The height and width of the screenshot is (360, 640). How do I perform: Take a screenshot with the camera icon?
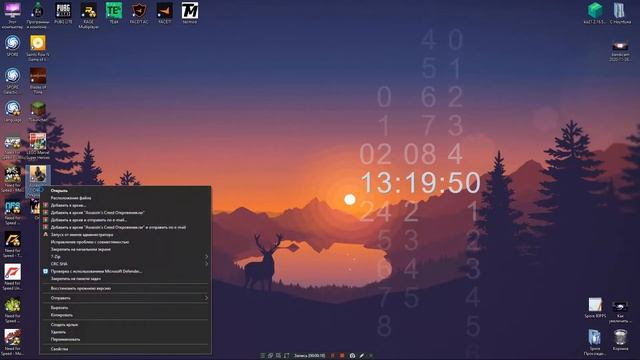pos(352,356)
